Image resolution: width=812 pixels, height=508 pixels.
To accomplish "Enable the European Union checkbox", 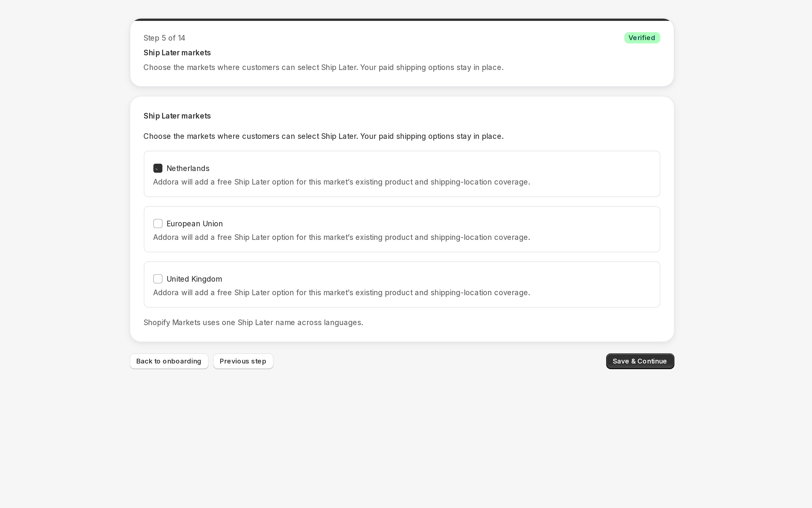I will tap(158, 224).
